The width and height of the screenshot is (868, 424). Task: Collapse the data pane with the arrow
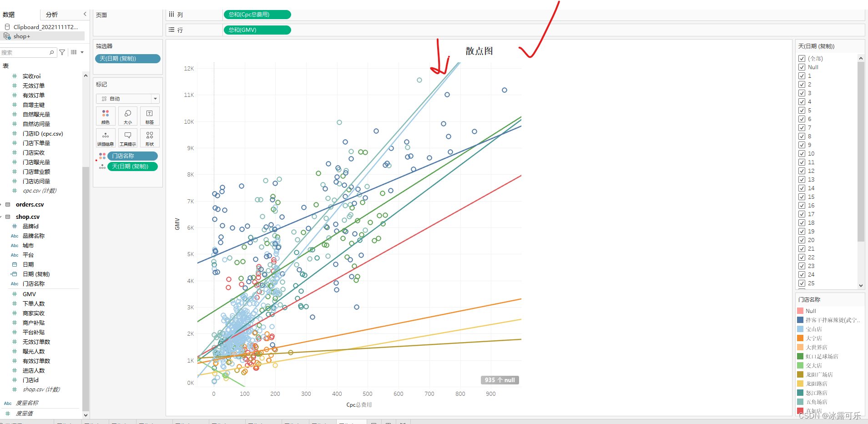pyautogui.click(x=85, y=14)
